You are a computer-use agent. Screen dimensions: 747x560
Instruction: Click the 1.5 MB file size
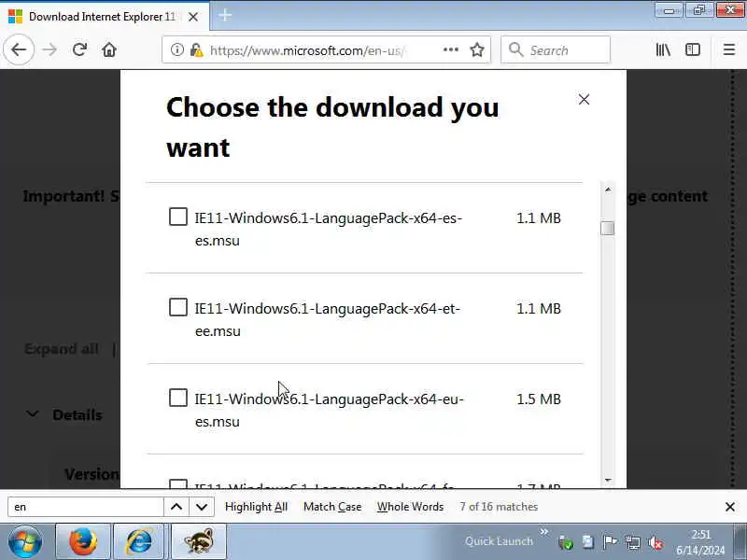pos(539,399)
